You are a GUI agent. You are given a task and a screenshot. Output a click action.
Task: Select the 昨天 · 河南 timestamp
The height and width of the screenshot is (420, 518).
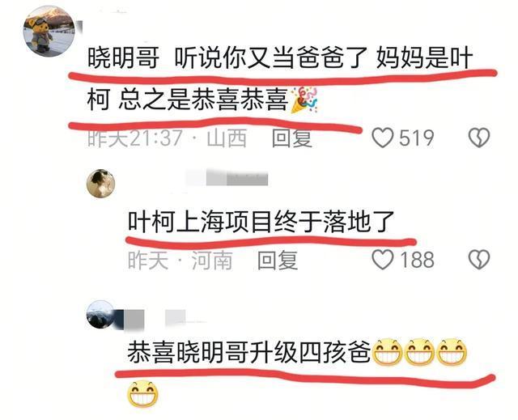pos(180,260)
